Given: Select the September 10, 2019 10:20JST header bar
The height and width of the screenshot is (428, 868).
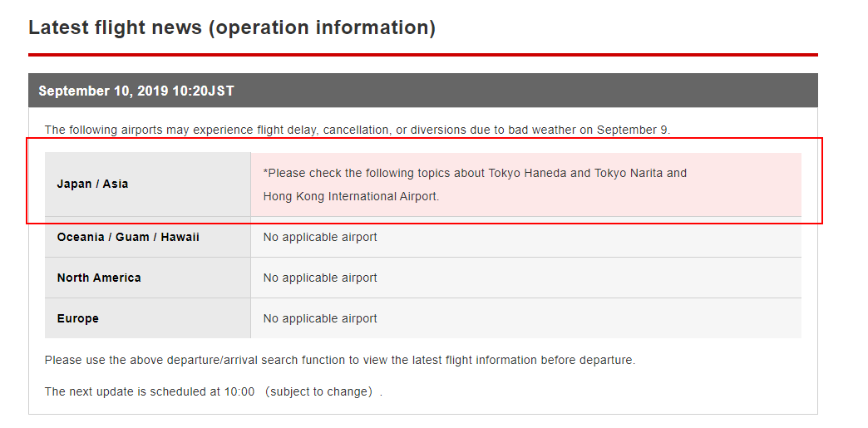Looking at the screenshot, I should point(423,91).
